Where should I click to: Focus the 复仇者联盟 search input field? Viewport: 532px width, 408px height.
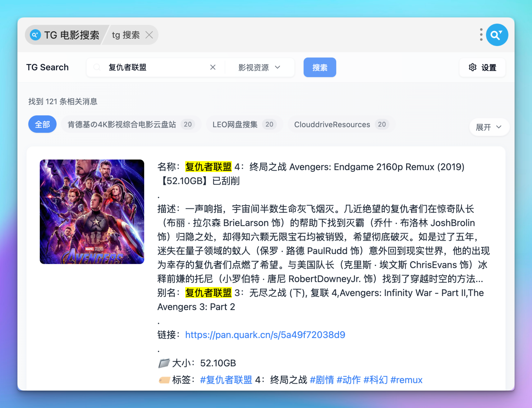[155, 67]
